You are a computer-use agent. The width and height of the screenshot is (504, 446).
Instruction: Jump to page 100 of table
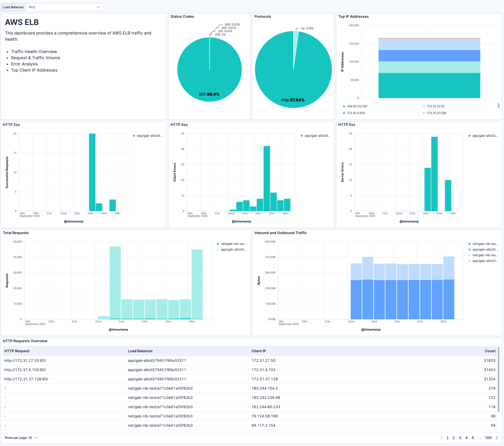click(488, 438)
